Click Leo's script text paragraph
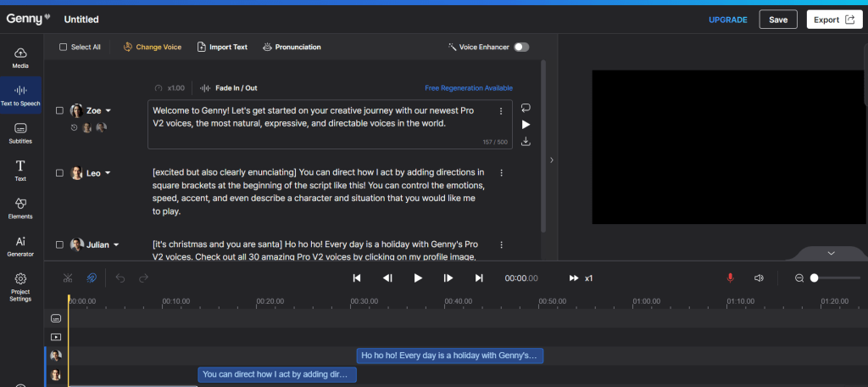Screen dimensions: 868x387 319,191
